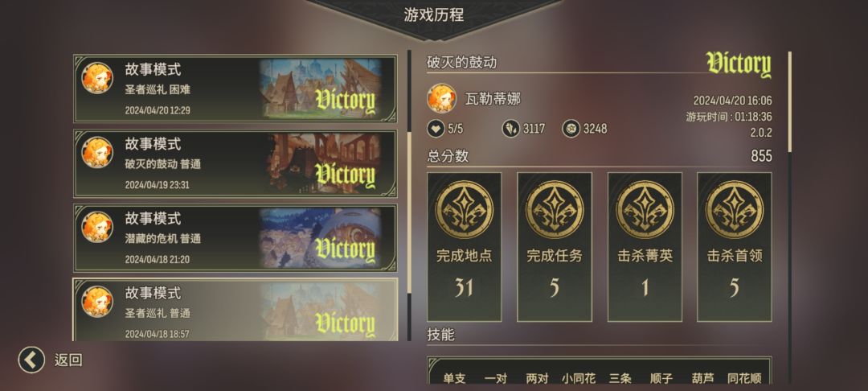Click the 单支 skill column header

pos(454,378)
